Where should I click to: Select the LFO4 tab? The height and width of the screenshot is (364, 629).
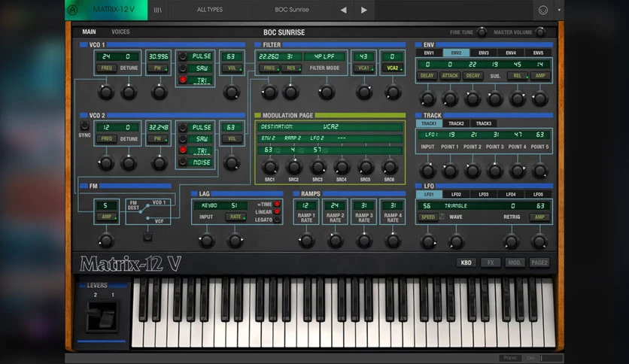click(x=511, y=195)
